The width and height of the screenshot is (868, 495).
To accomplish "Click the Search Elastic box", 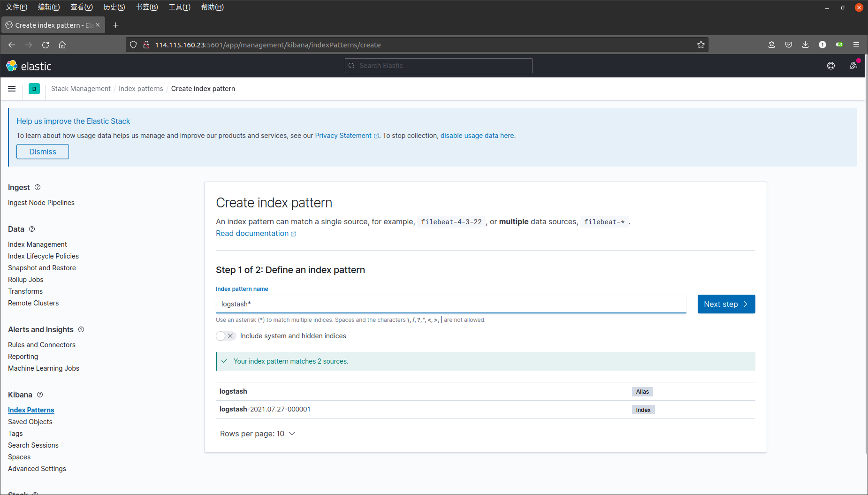I will [x=439, y=66].
